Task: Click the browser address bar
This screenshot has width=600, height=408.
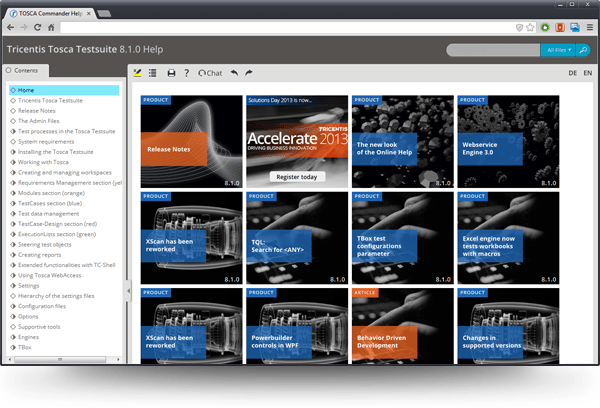Action: tap(287, 27)
